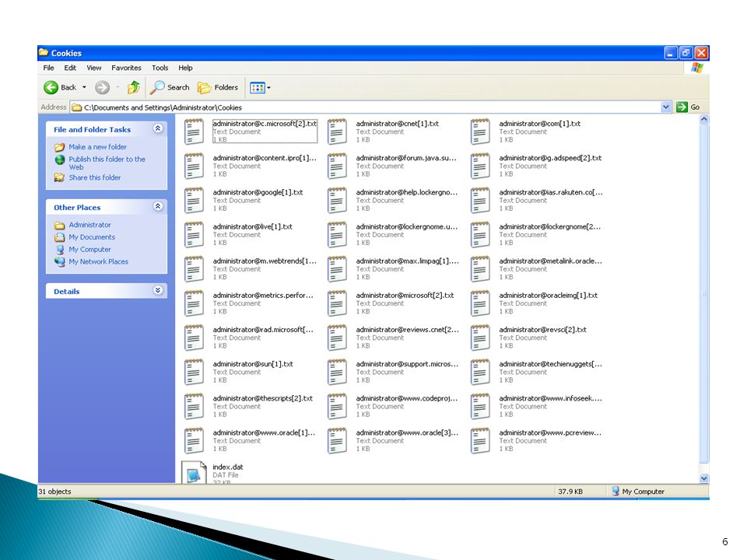
Task: Select the administrator@rad.microsoft file icon
Action: (x=194, y=337)
